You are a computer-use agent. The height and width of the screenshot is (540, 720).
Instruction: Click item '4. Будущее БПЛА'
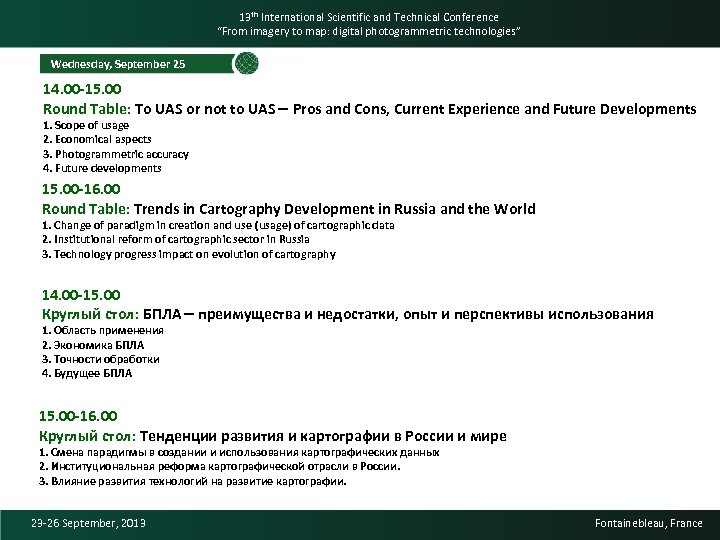coord(87,373)
